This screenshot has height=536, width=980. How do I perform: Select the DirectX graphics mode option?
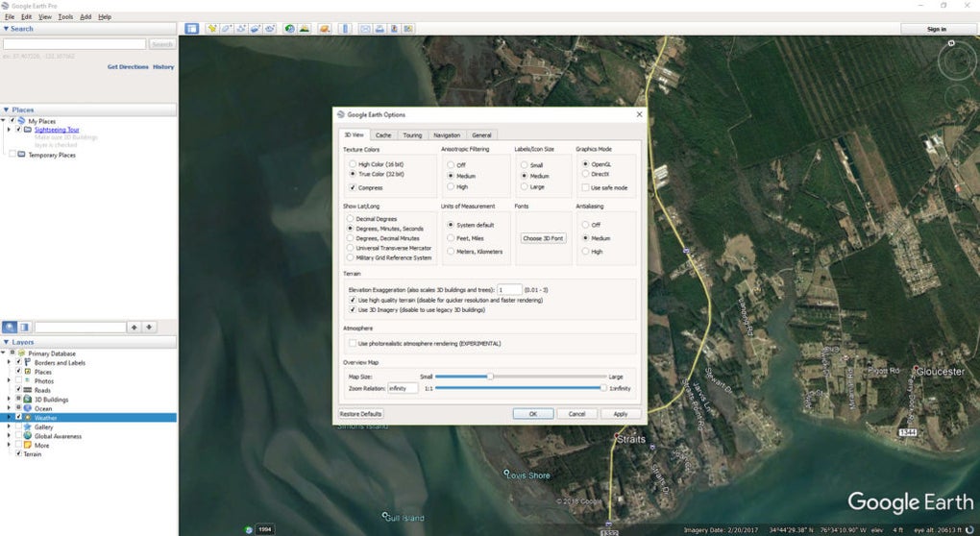pos(586,175)
